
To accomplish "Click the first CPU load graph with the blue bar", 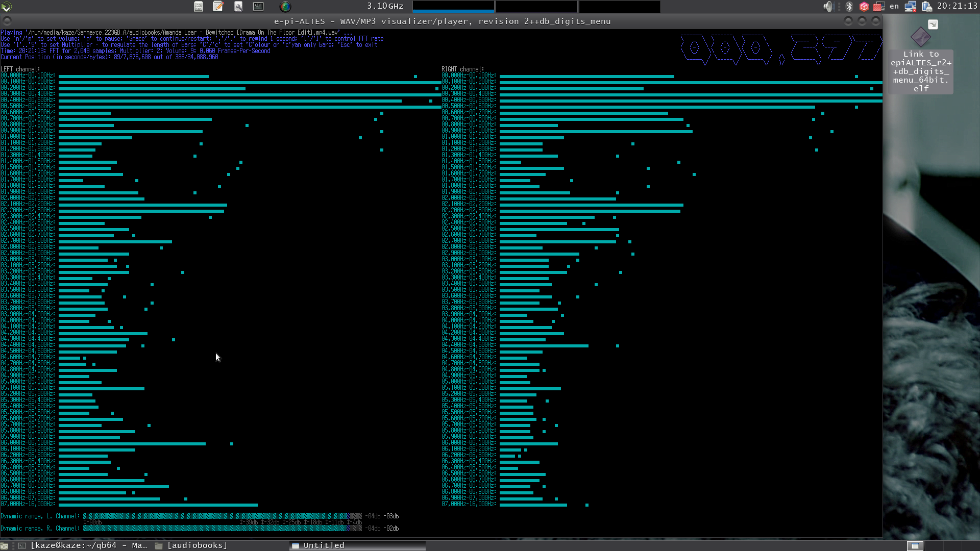I will click(x=453, y=7).
